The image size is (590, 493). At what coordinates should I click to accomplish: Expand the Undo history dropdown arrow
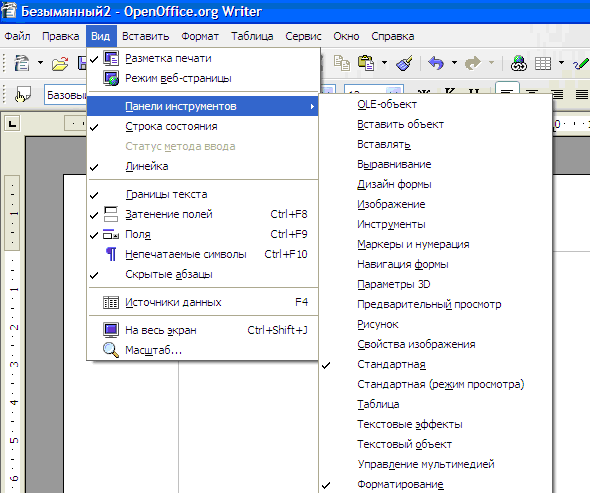(454, 62)
